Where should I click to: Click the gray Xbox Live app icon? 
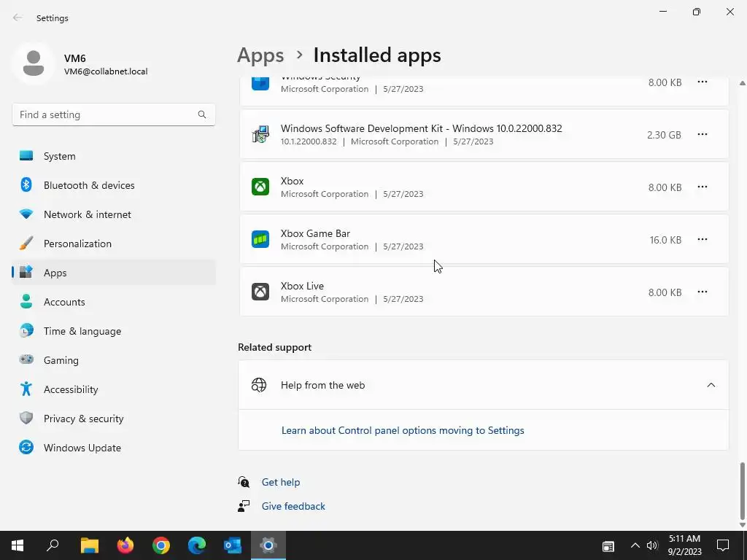tap(260, 292)
